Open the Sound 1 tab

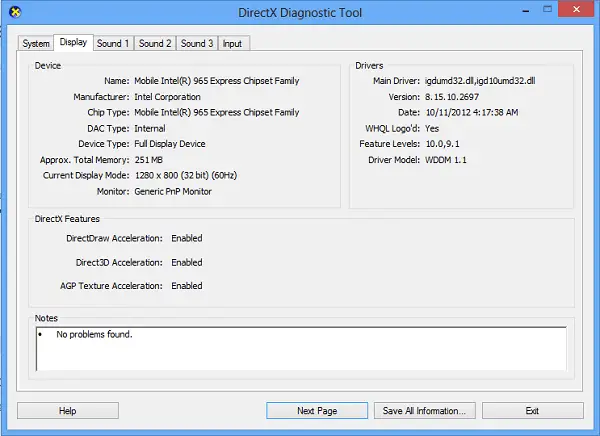coord(113,43)
